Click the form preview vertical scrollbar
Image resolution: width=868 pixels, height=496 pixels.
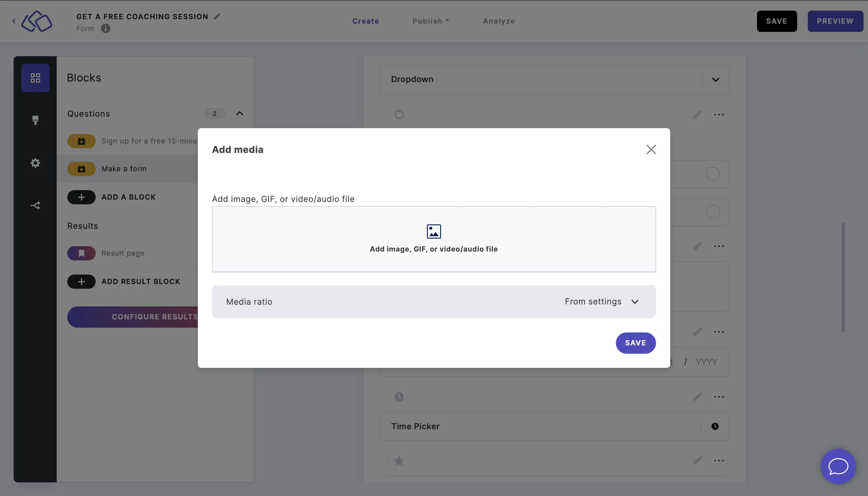843,277
